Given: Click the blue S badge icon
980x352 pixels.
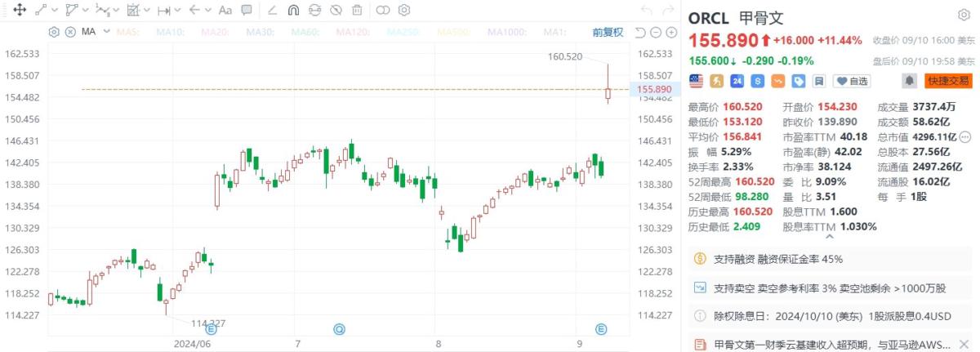Looking at the screenshot, I should tap(758, 81).
